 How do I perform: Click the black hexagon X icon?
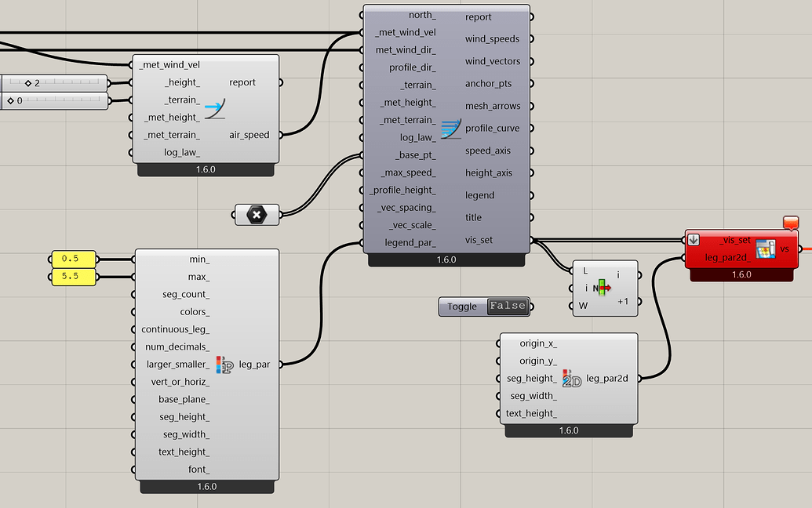(257, 214)
